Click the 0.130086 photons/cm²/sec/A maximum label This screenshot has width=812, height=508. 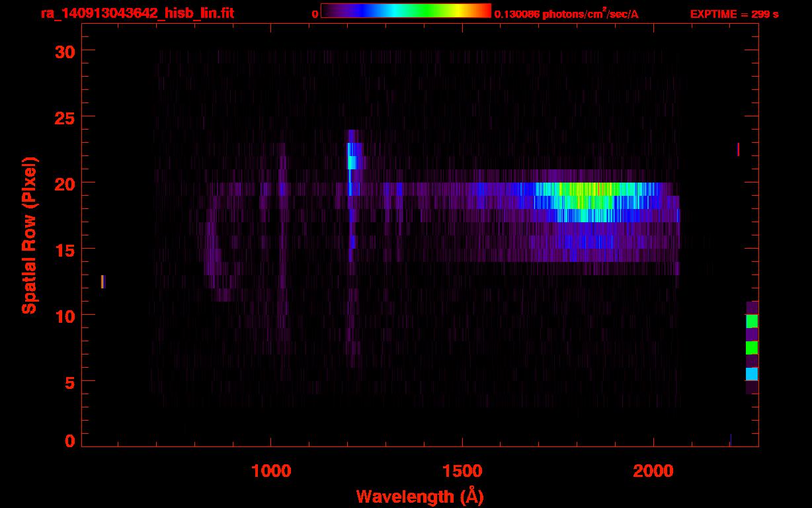[566, 13]
